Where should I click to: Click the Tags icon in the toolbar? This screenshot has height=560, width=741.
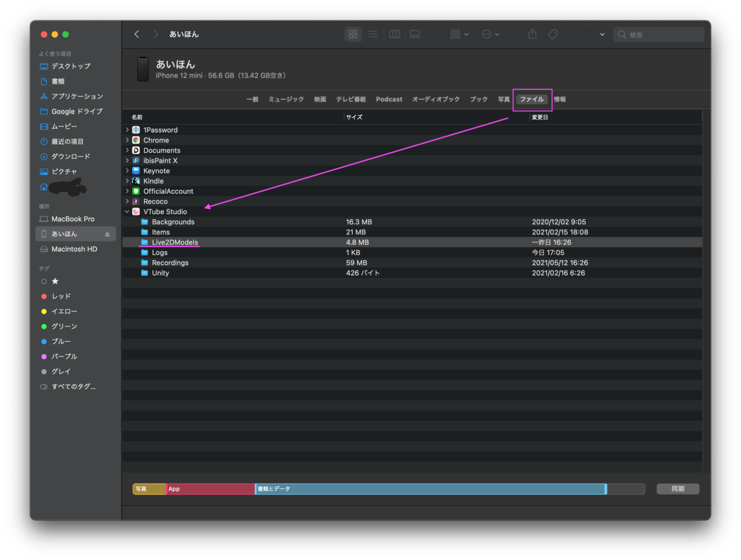click(553, 34)
